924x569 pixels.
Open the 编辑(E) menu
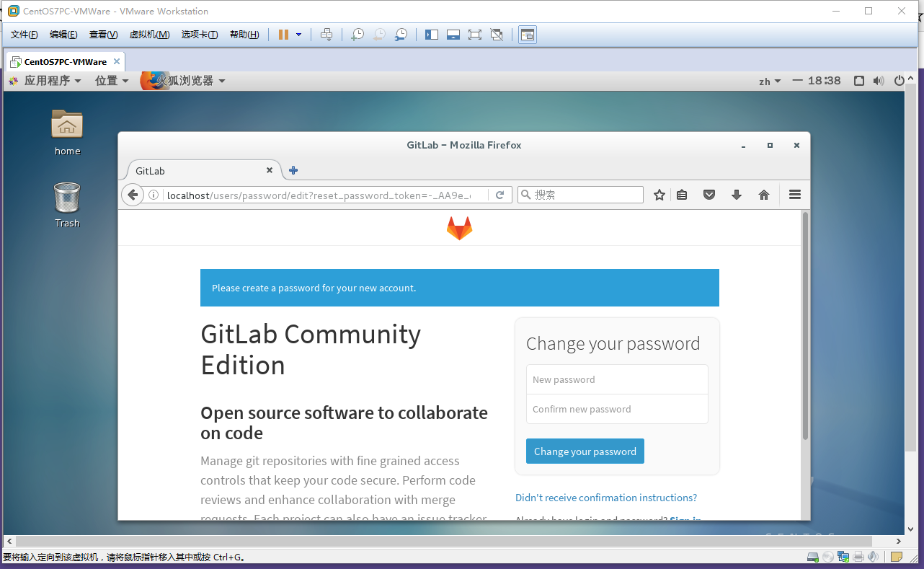pos(63,35)
